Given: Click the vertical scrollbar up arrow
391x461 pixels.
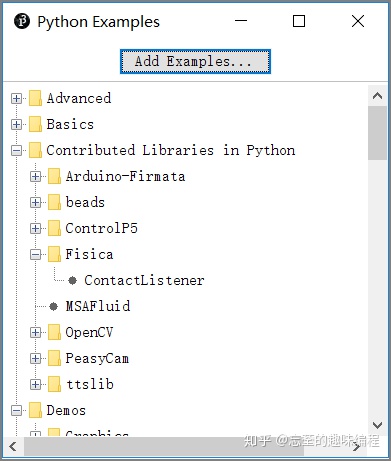Looking at the screenshot, I should [377, 96].
